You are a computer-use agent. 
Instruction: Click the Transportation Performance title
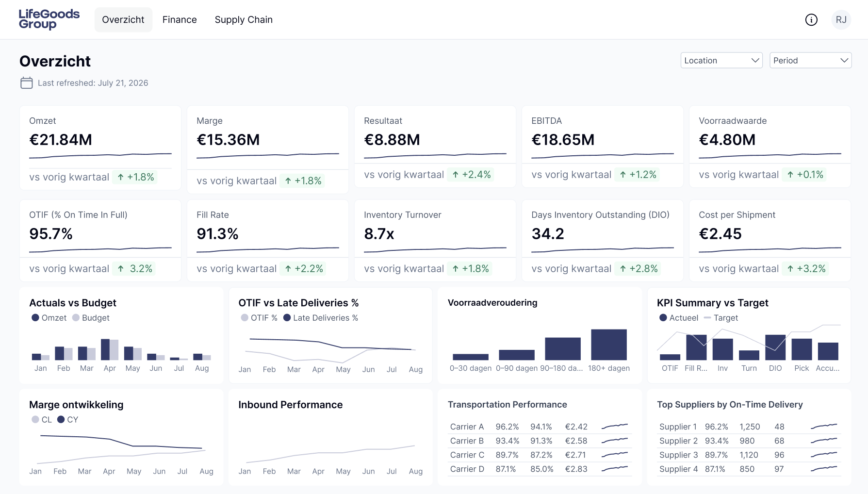pos(508,405)
